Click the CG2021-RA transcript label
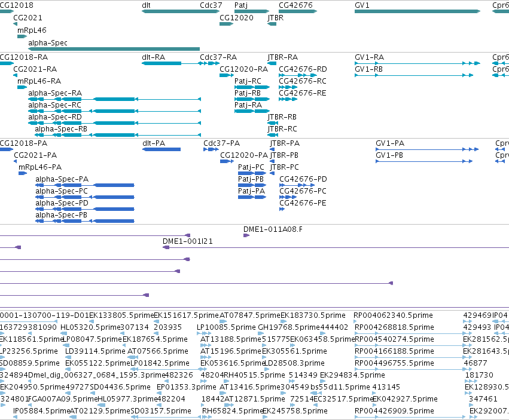 pos(35,69)
